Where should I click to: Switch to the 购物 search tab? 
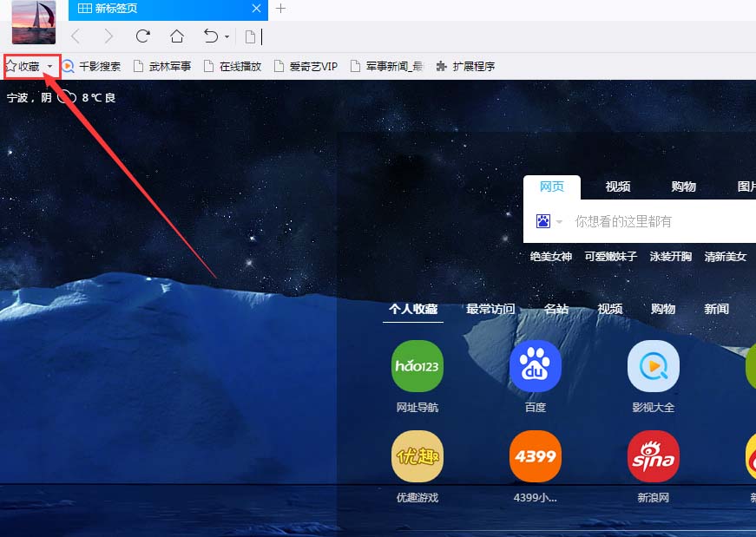[684, 187]
